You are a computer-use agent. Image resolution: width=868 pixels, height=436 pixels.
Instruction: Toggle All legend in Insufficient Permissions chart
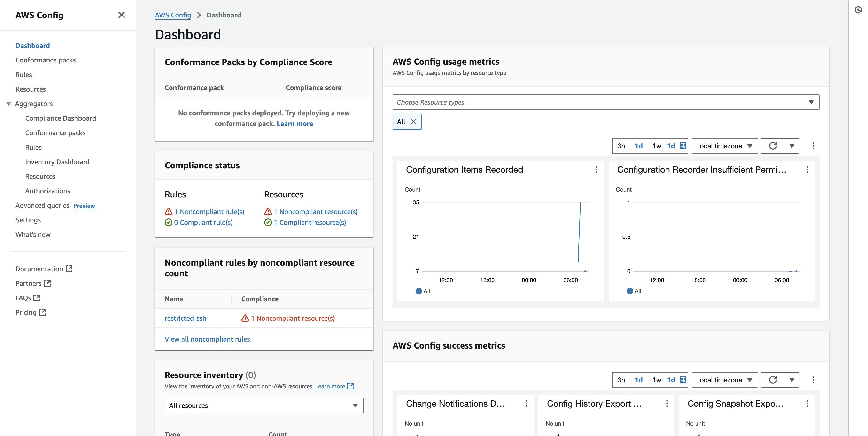pyautogui.click(x=634, y=291)
